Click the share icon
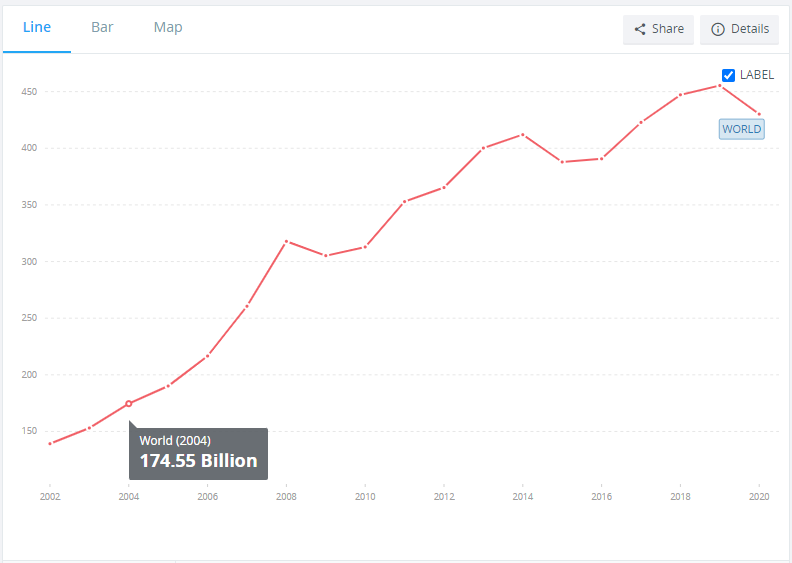 640,29
